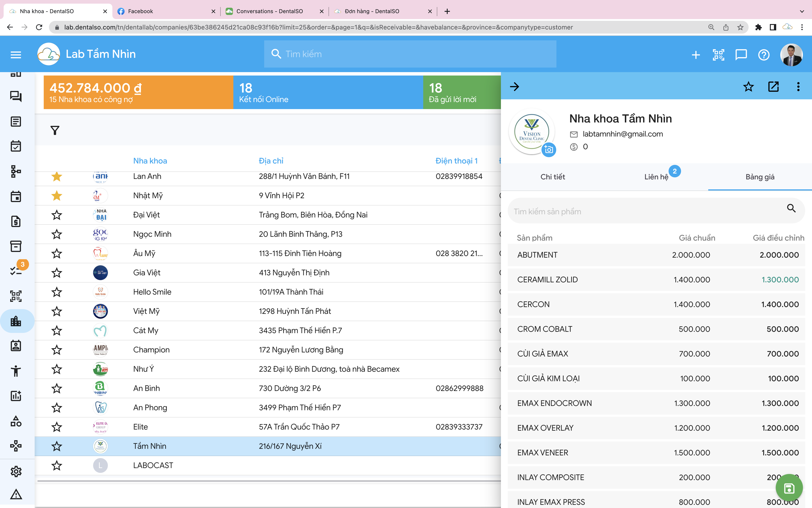Edit CERAMILL ZOLID adjusted price 1.300.000
Viewport: 812px width, 508px height.
[x=780, y=280]
